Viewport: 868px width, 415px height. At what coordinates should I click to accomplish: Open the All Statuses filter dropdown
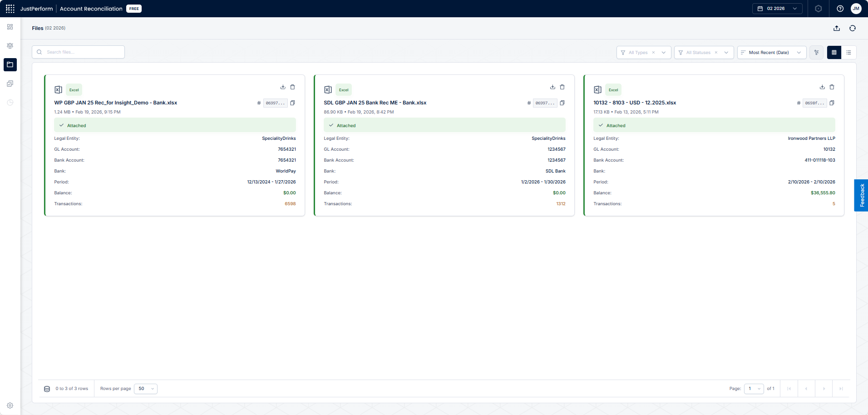point(704,53)
